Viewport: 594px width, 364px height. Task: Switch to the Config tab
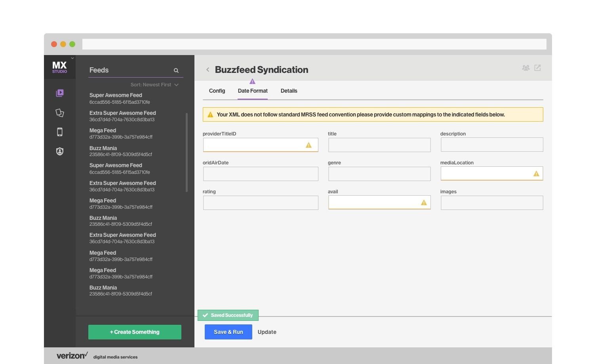[x=217, y=91]
